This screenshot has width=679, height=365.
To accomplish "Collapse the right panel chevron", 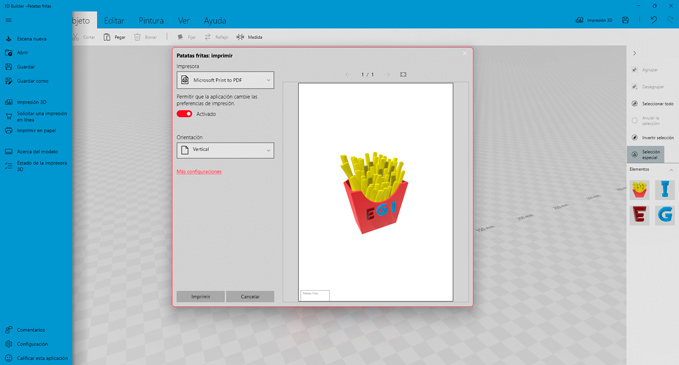I will pyautogui.click(x=634, y=53).
